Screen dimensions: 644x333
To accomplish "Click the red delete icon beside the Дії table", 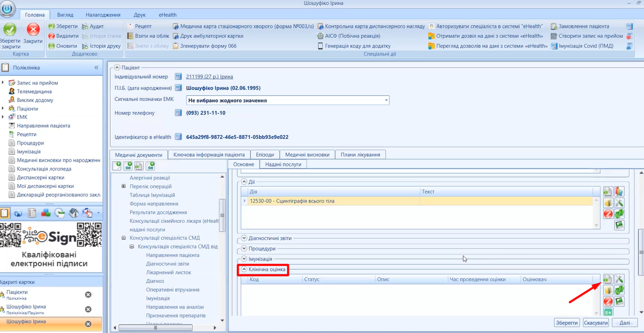I will pyautogui.click(x=608, y=213).
